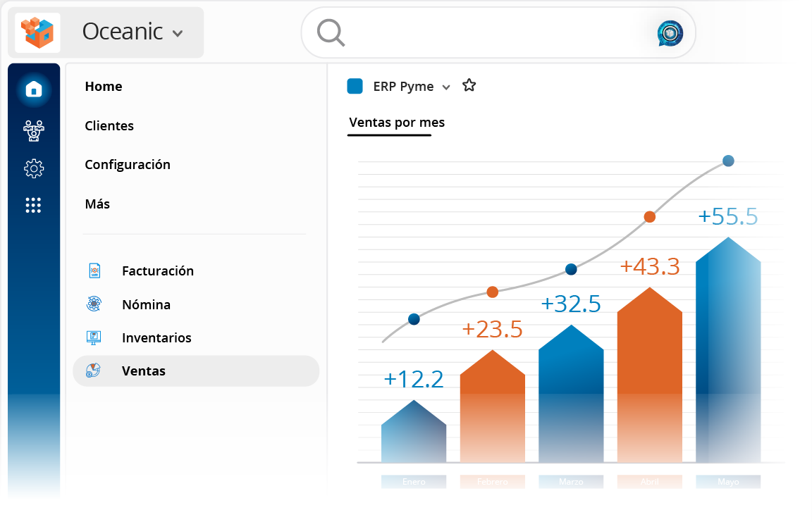Click the Facturación invoice icon
Viewport: 812px width, 522px height.
click(94, 271)
